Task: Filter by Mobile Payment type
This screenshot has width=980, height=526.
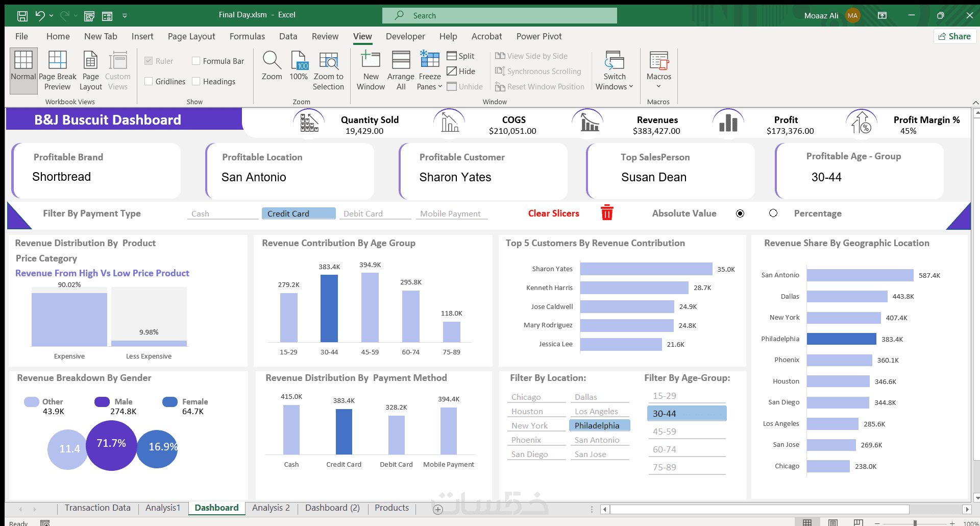Action: [452, 213]
